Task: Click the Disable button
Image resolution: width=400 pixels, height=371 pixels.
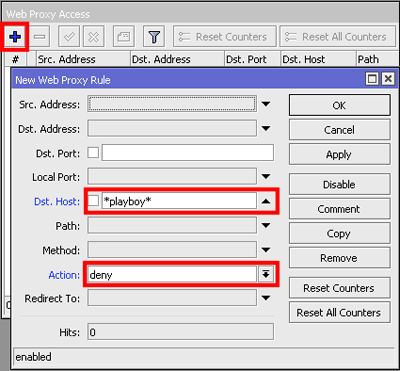Action: (339, 184)
